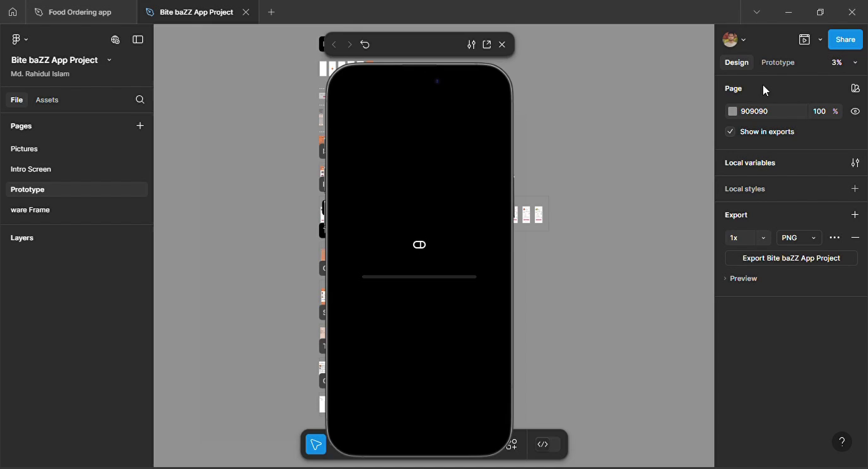Toggle Dev Mode with the code switch
This screenshot has width=868, height=469.
[544, 444]
